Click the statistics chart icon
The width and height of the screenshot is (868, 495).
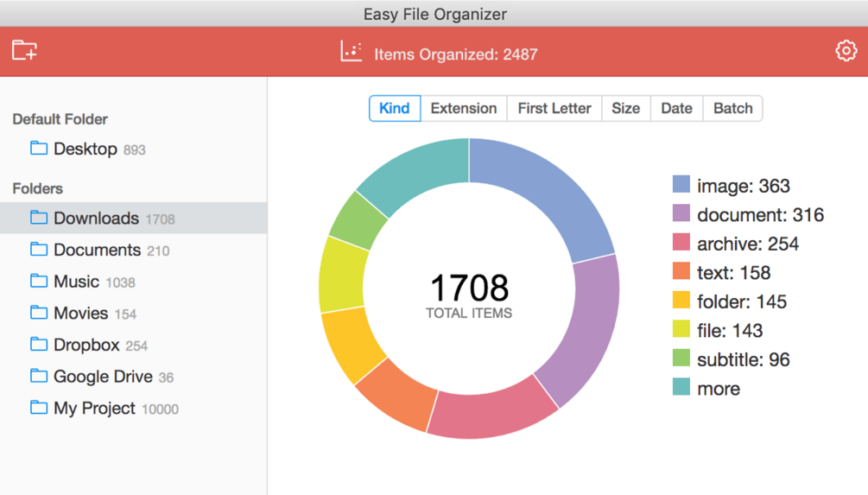(x=351, y=52)
